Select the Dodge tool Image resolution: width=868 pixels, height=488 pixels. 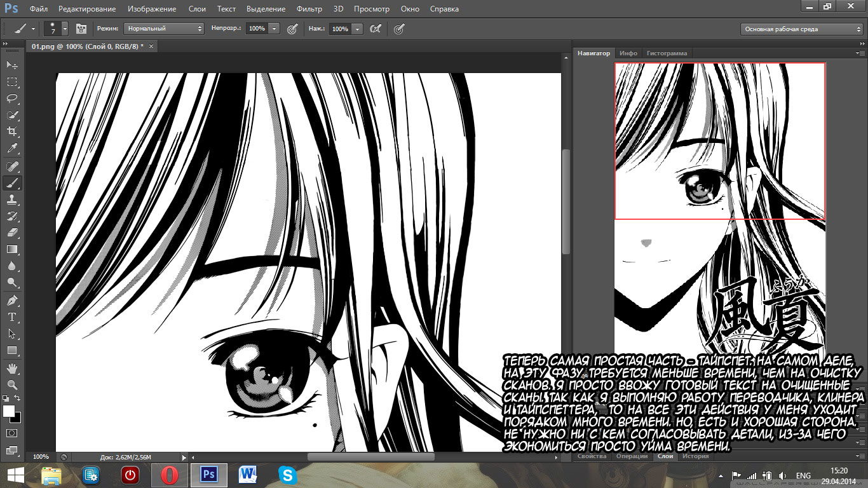(x=12, y=282)
